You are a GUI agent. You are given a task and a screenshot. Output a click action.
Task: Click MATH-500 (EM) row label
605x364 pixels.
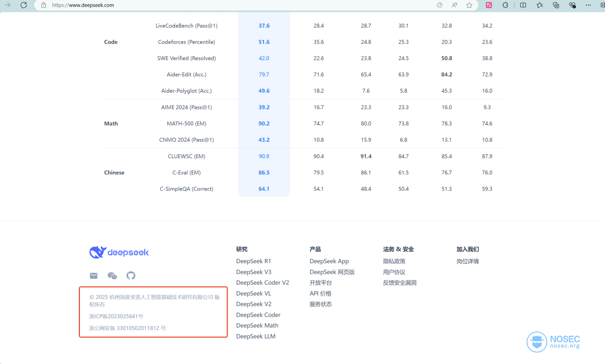point(187,124)
